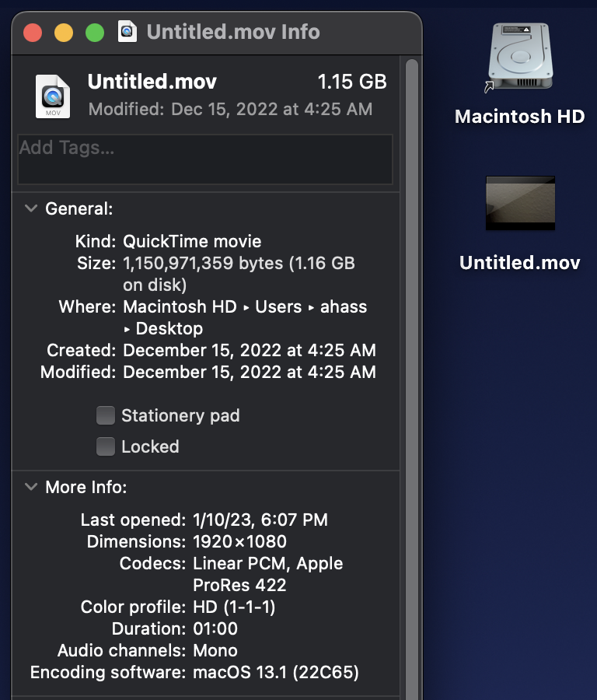Close the Untitled.mov Info window

click(33, 33)
